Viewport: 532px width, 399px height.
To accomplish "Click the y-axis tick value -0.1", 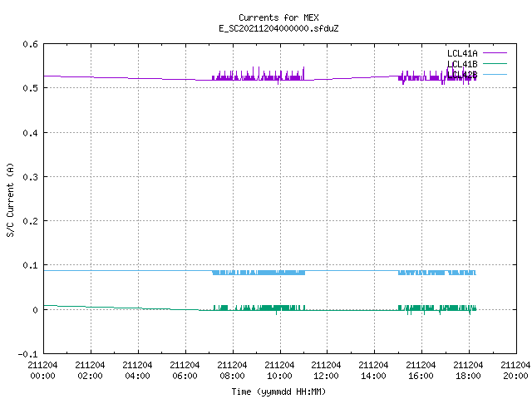I will (27, 354).
